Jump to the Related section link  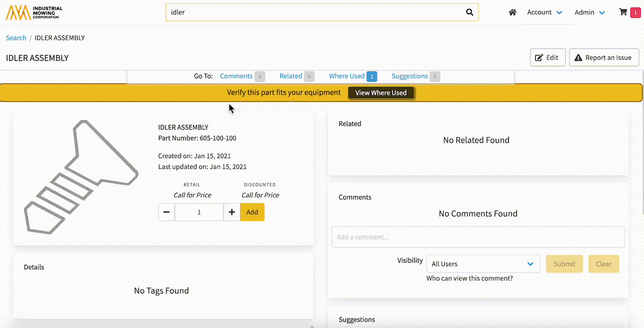(x=291, y=76)
